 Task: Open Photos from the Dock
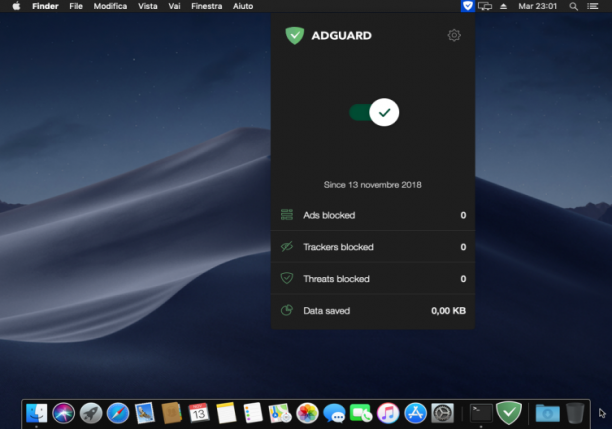tap(307, 413)
